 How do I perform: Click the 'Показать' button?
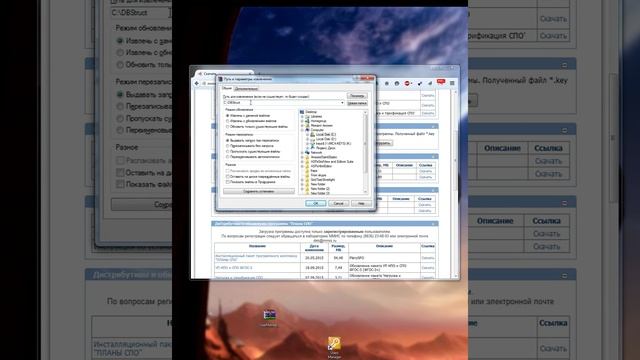click(x=357, y=96)
